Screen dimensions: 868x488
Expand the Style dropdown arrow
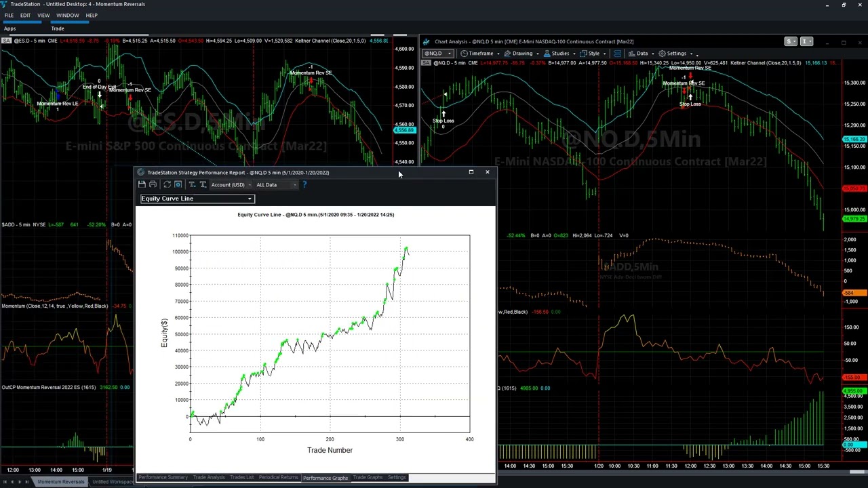click(604, 54)
